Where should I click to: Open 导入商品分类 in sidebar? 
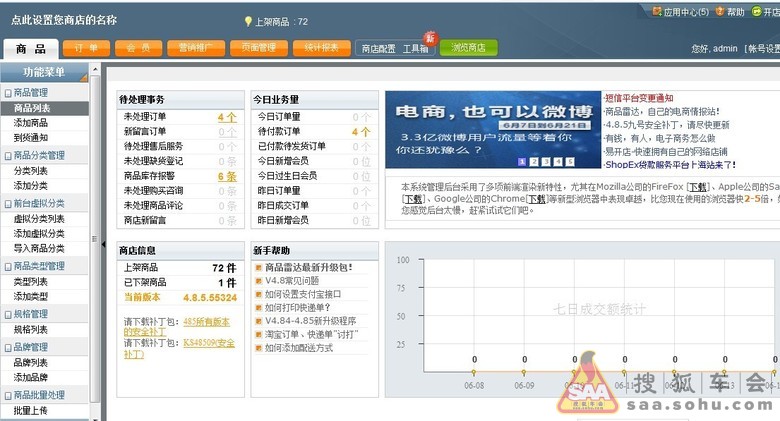[39, 248]
